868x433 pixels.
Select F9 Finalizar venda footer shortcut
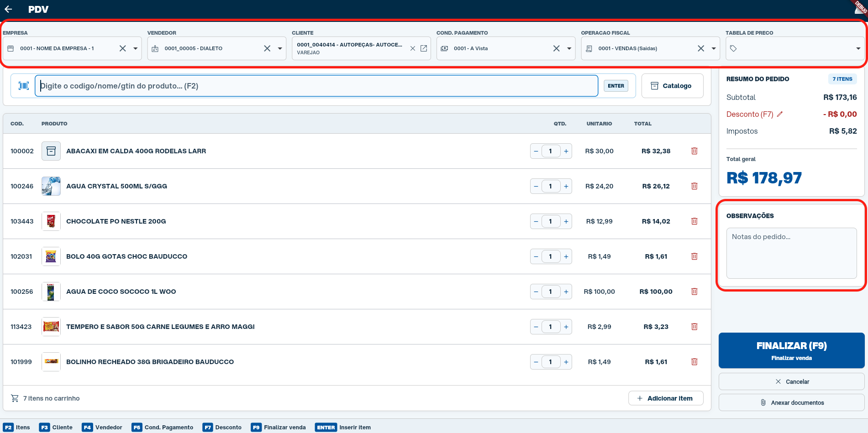(x=279, y=428)
